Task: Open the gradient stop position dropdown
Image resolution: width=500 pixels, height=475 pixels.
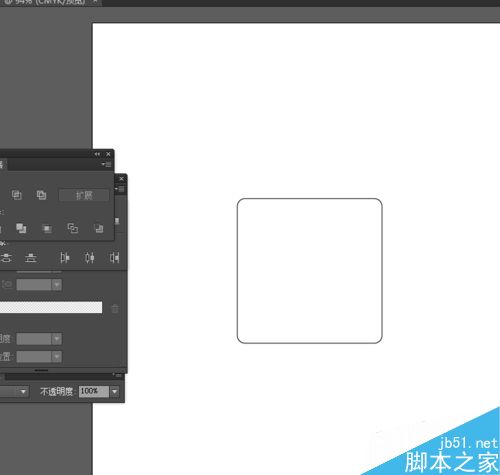Action: (57, 357)
